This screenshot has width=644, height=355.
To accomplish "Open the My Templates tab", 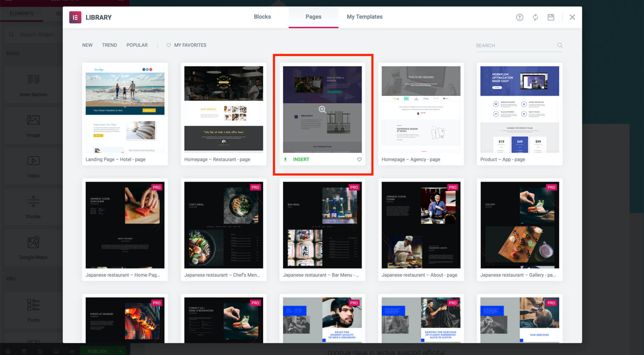I will [x=365, y=17].
